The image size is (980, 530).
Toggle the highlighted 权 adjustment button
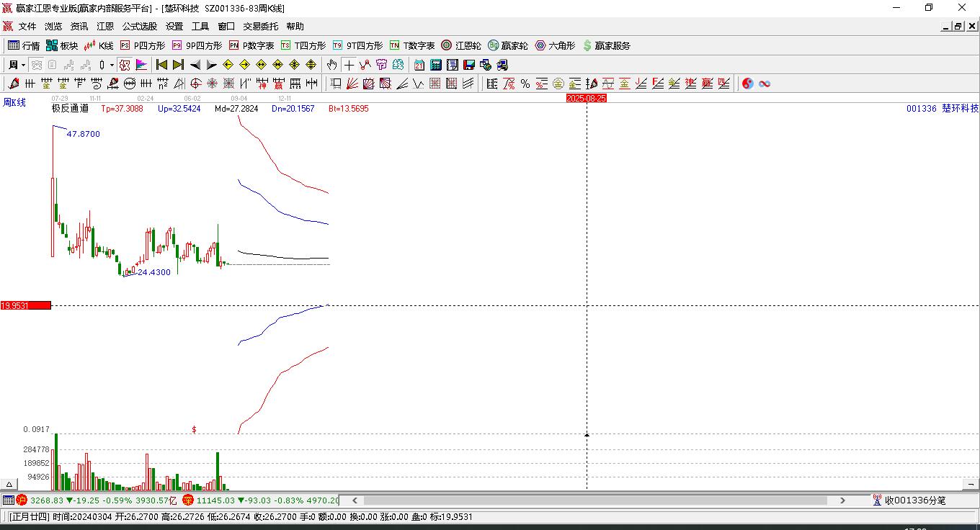pos(125,65)
